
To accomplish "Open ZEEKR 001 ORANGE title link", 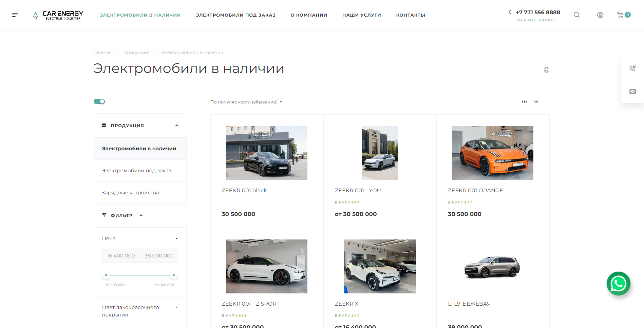I will coord(475,191).
